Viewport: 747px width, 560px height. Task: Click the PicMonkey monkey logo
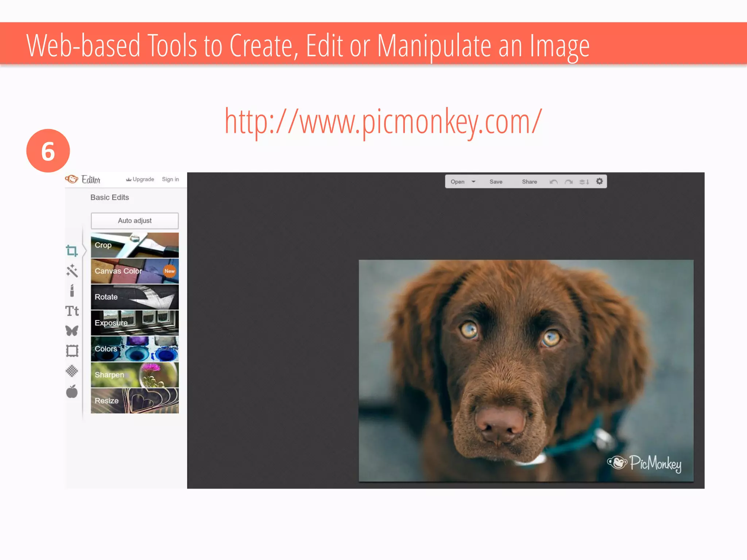[x=71, y=179]
